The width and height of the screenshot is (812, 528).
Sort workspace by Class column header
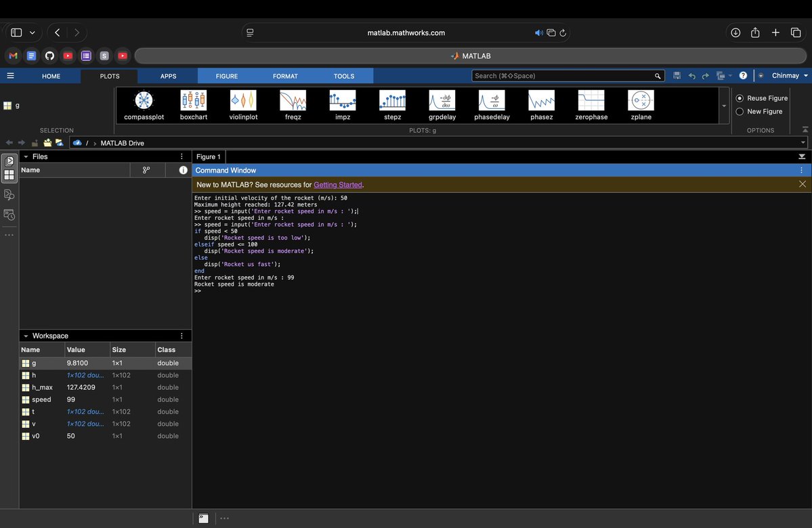(x=173, y=350)
